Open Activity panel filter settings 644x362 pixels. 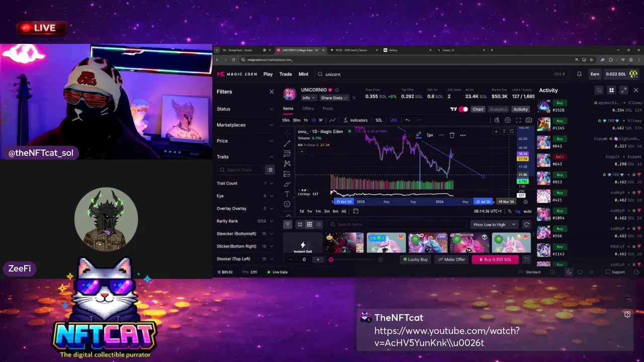599,90
